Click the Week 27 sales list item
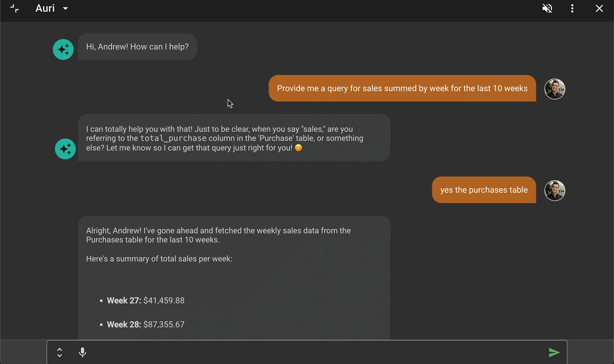Screen dimensions: 614x364 point(146,301)
